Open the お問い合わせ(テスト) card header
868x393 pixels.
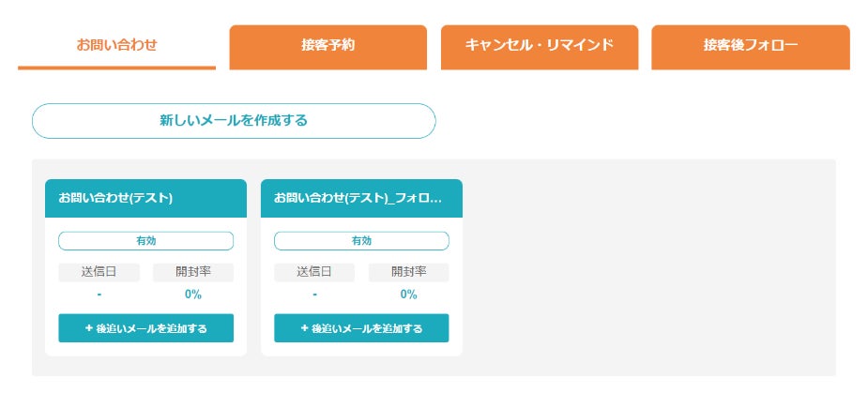(x=145, y=198)
